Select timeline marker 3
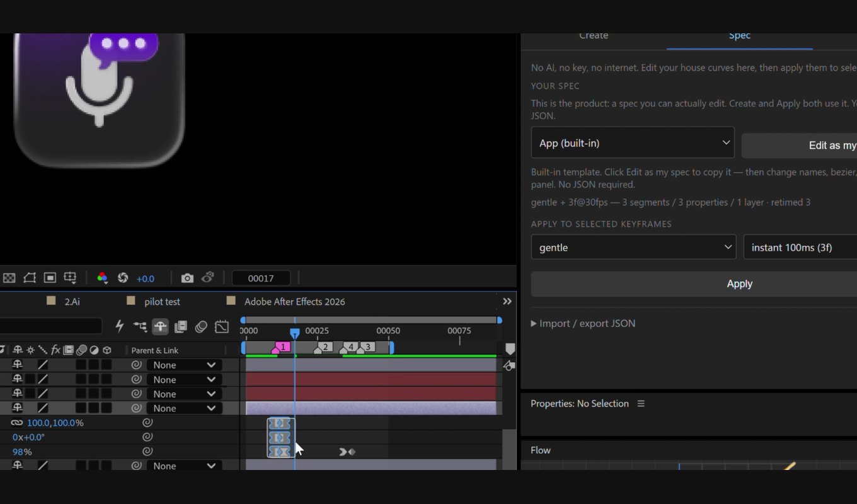Image resolution: width=857 pixels, height=504 pixels. point(365,347)
